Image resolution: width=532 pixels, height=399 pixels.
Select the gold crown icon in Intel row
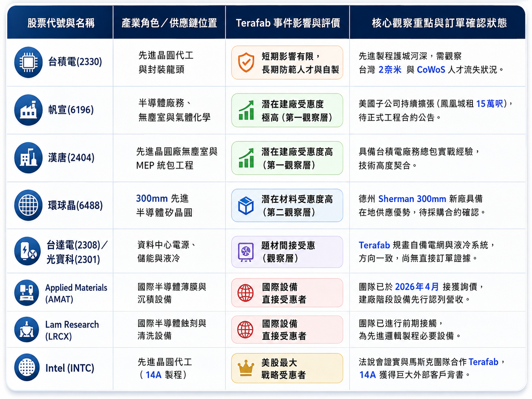(246, 368)
